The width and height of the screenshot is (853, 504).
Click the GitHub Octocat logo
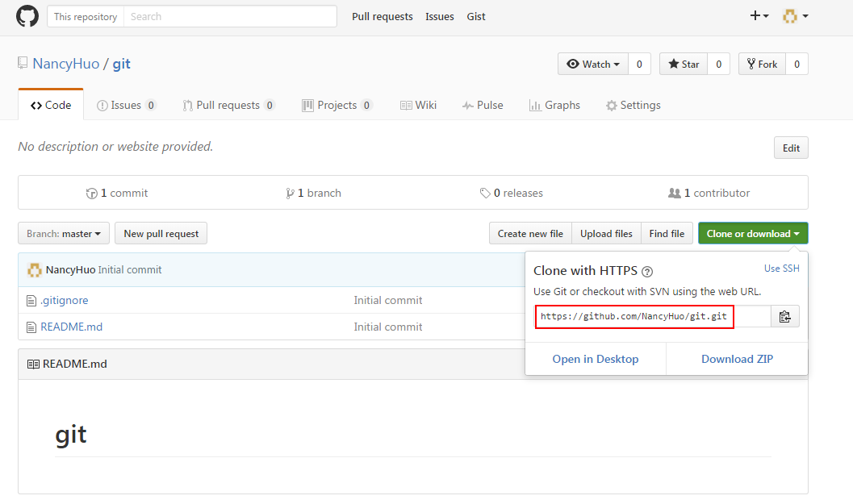pos(27,16)
